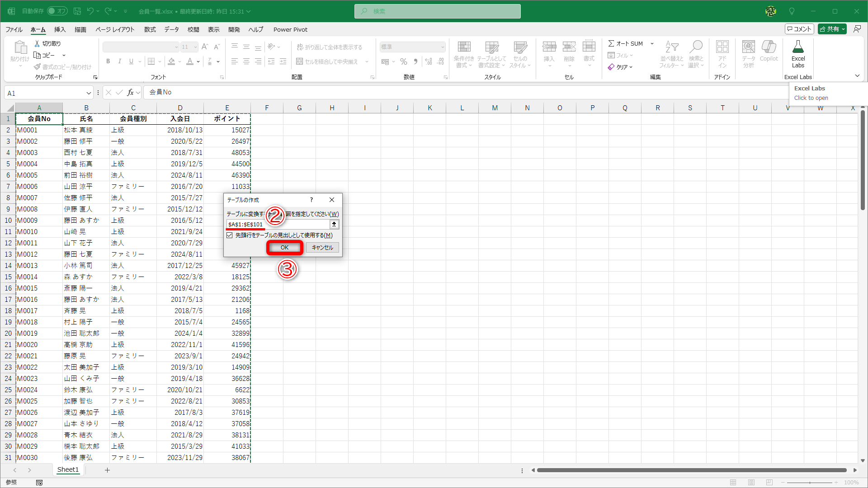Image resolution: width=868 pixels, height=488 pixels.
Task: Switch to the Power Pivot tab
Action: pyautogui.click(x=290, y=29)
